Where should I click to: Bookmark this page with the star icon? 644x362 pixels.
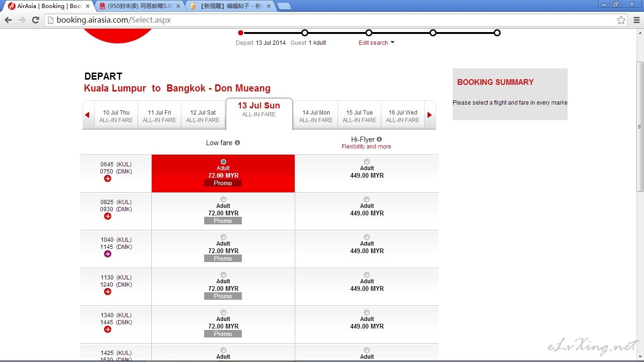[x=621, y=20]
